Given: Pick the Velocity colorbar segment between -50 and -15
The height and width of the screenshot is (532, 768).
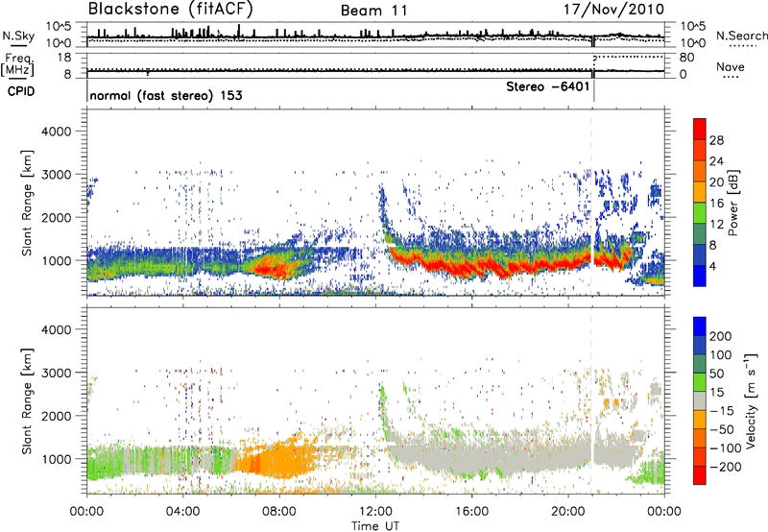Looking at the screenshot, I should [x=700, y=420].
